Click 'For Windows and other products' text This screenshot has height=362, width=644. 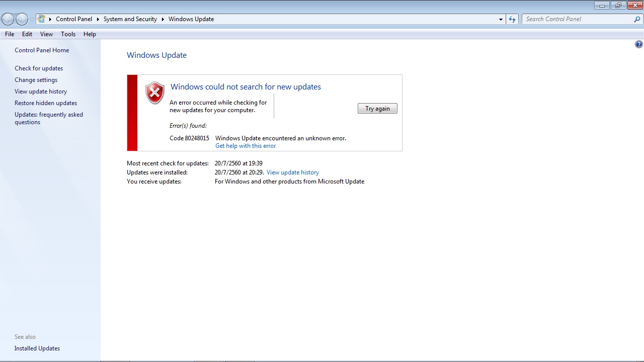point(289,182)
